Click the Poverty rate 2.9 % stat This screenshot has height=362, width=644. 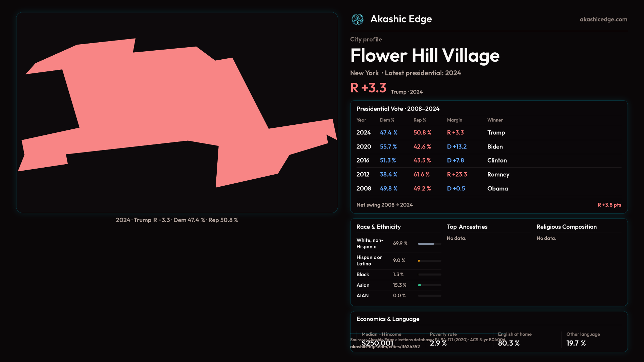pyautogui.click(x=438, y=343)
